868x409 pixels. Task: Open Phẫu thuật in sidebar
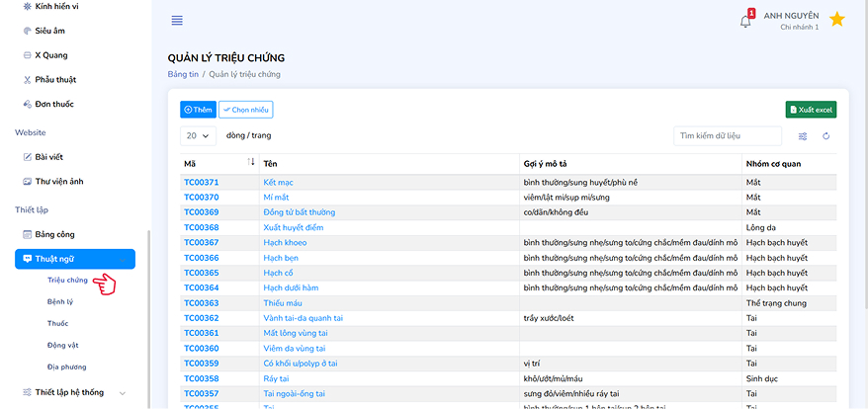coord(54,80)
